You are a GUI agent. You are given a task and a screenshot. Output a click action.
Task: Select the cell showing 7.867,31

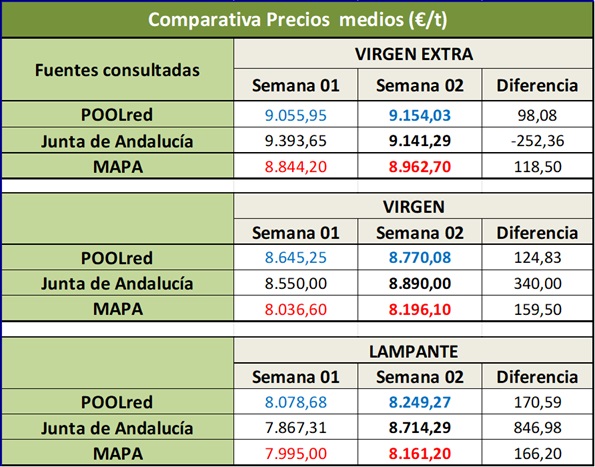coord(296,428)
